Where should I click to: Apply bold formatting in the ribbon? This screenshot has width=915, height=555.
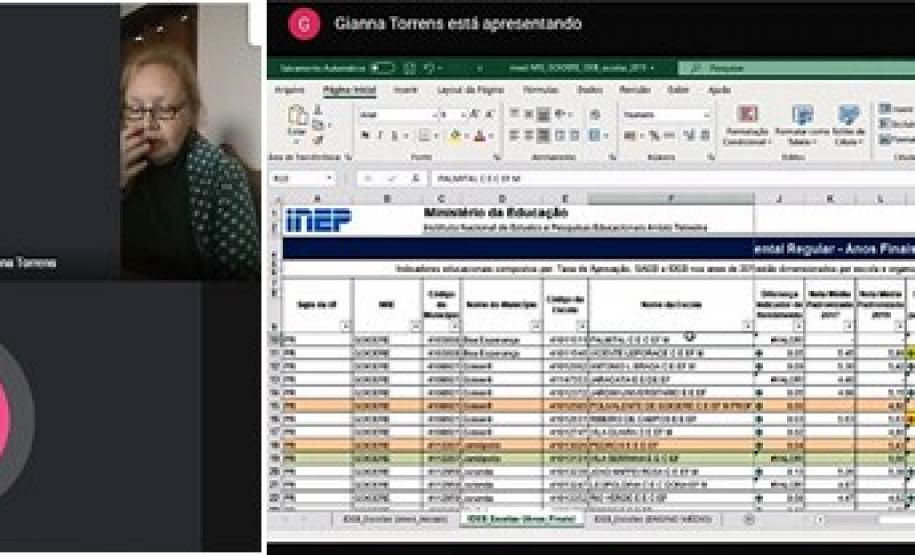[x=366, y=136]
